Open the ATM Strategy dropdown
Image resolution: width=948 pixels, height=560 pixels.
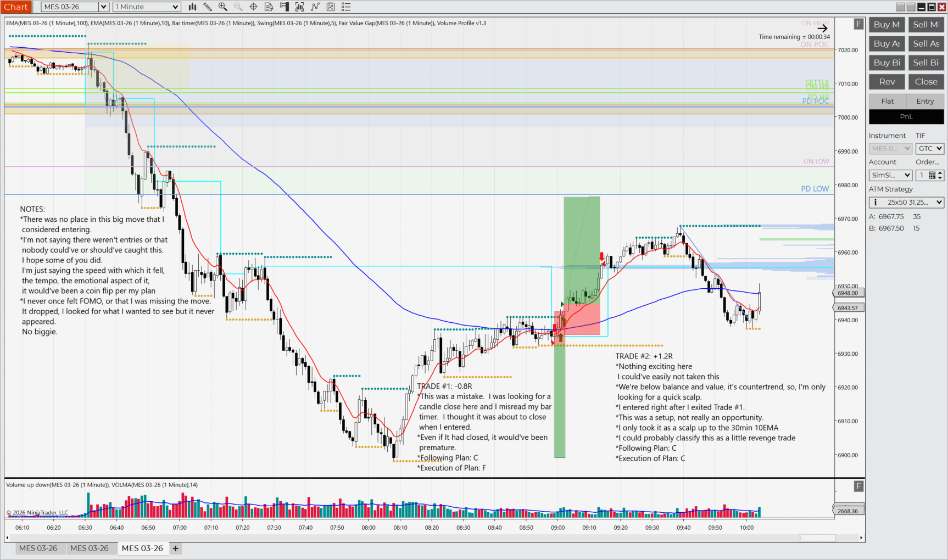coord(939,202)
